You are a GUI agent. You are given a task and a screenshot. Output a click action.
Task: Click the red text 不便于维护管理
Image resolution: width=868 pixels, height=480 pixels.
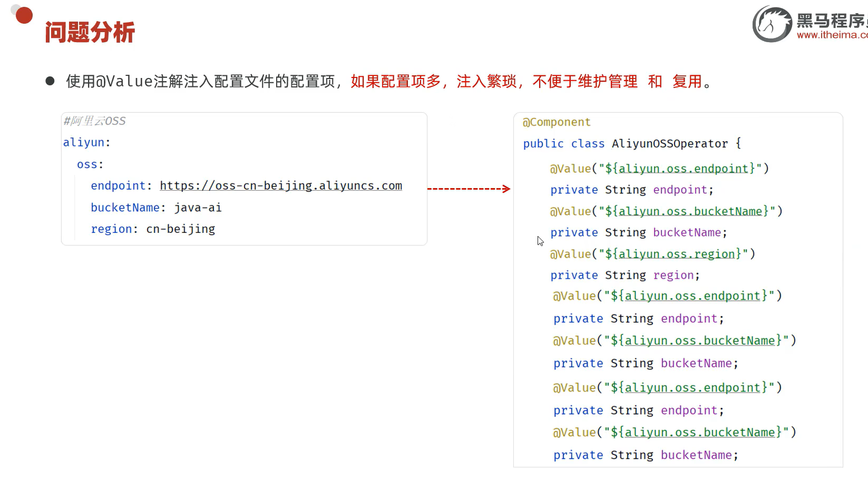[585, 82]
